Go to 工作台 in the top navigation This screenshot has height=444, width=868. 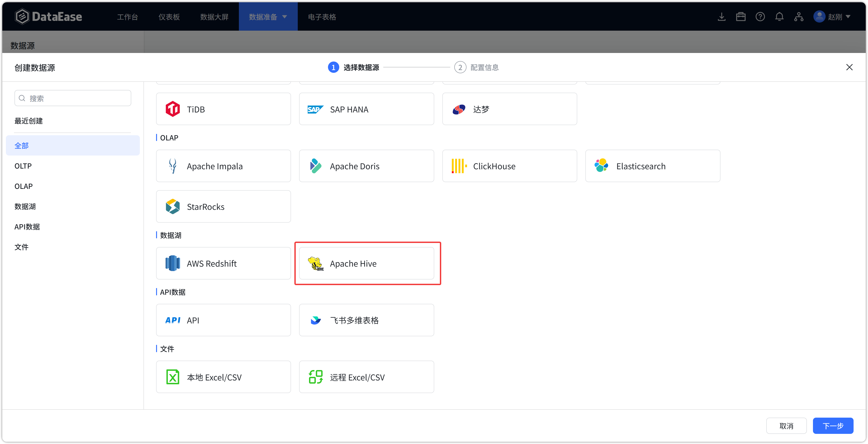127,17
